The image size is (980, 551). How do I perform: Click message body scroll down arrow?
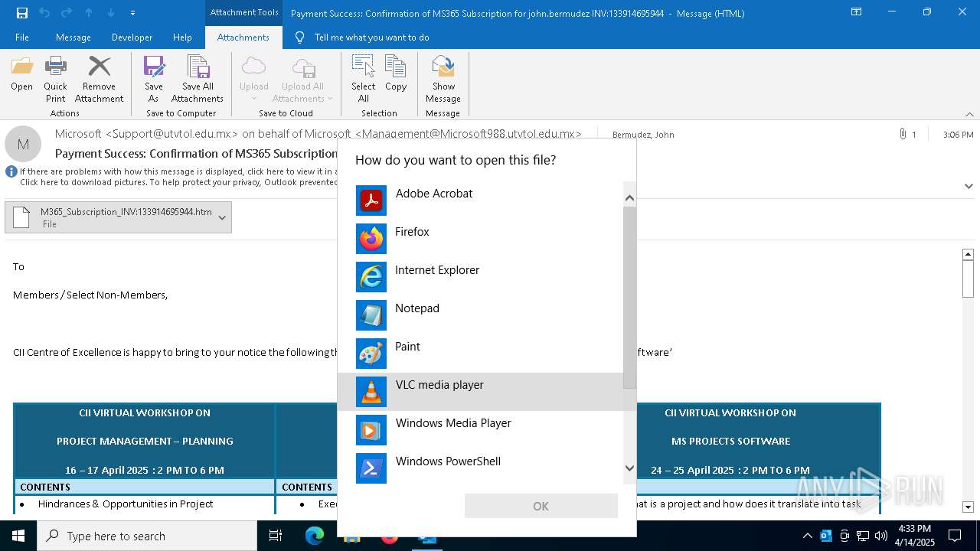tap(968, 507)
